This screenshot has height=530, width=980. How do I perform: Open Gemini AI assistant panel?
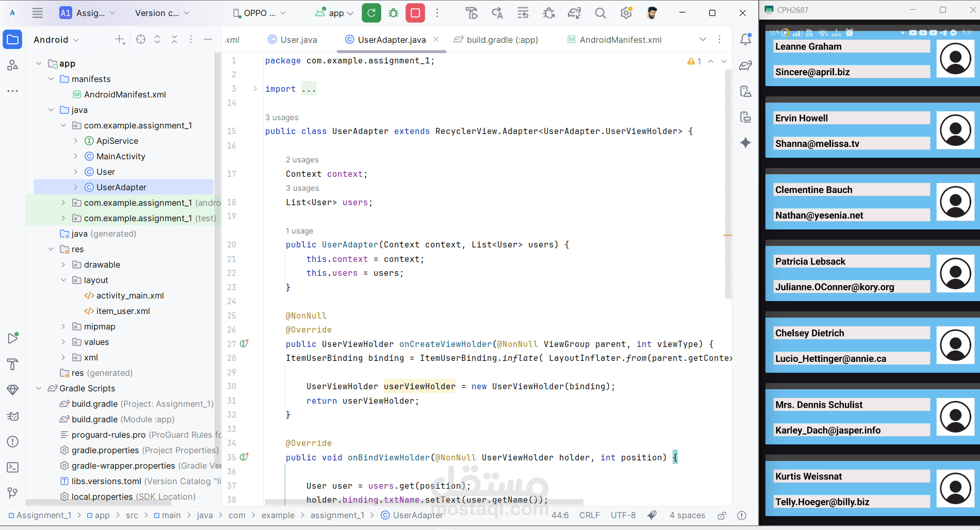click(x=746, y=143)
